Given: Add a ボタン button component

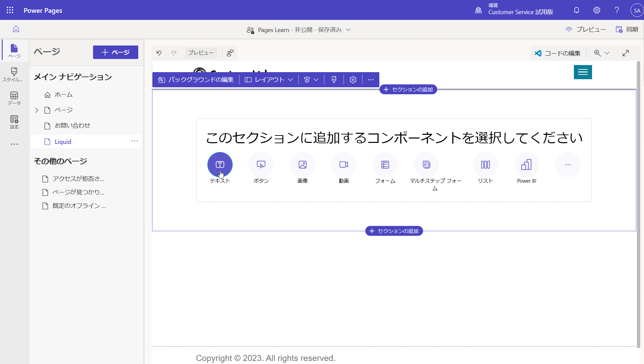Looking at the screenshot, I should [x=261, y=164].
